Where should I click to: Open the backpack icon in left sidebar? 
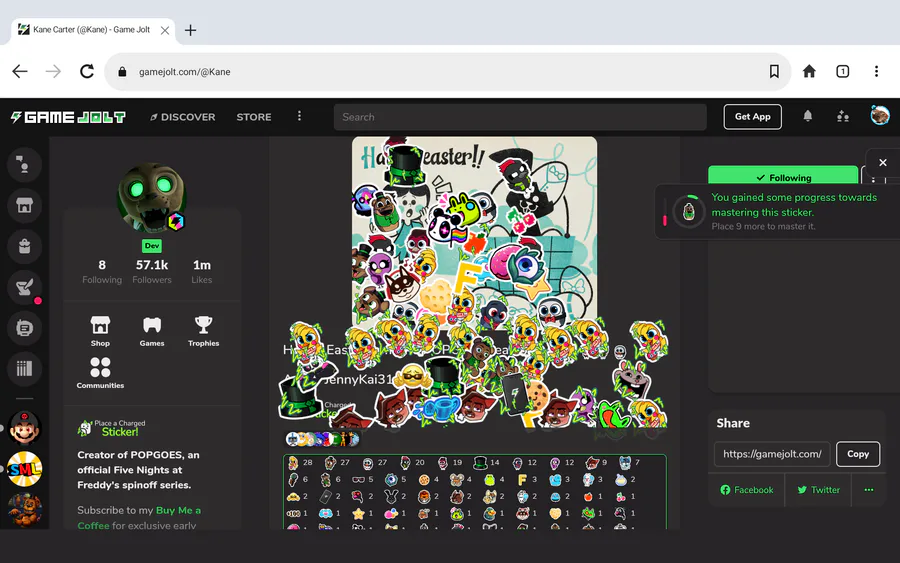point(24,246)
